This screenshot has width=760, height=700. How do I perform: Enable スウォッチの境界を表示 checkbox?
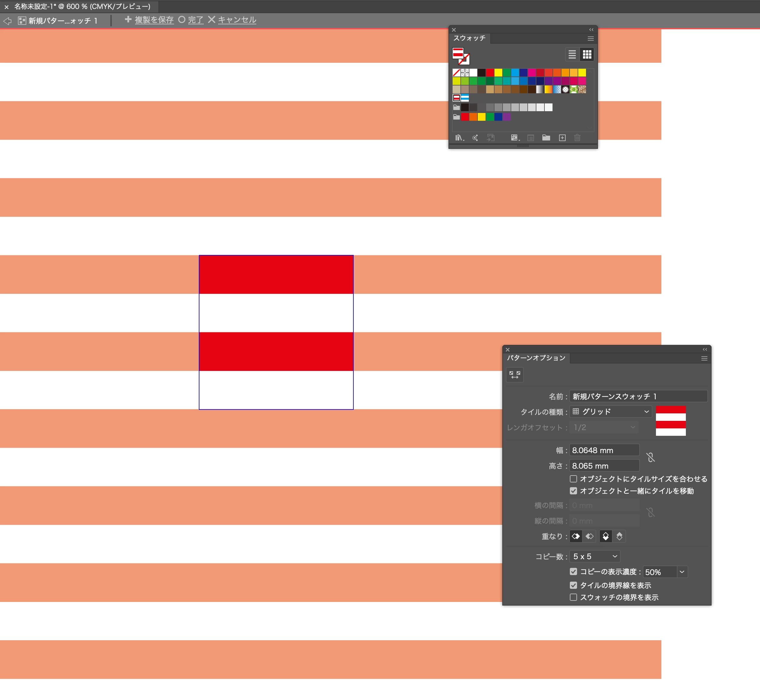573,597
